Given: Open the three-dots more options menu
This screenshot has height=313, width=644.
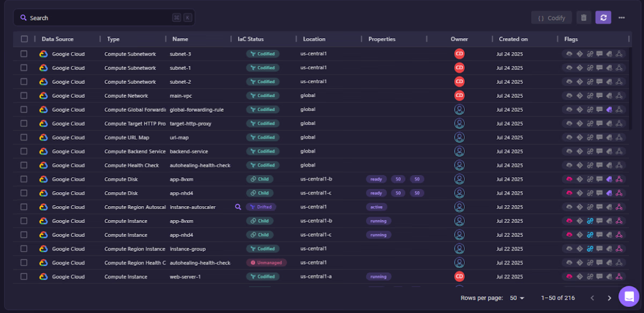Looking at the screenshot, I should [621, 18].
